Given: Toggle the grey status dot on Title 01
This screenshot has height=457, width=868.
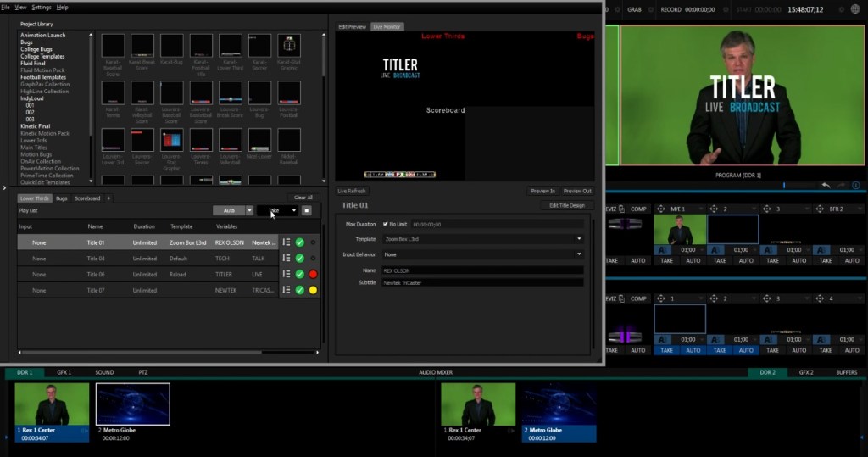Looking at the screenshot, I should [313, 242].
